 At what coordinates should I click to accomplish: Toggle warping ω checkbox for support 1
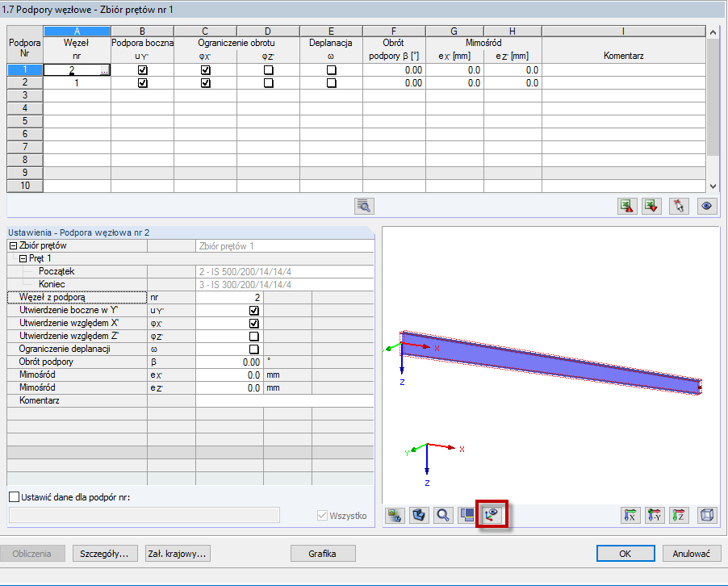click(331, 70)
